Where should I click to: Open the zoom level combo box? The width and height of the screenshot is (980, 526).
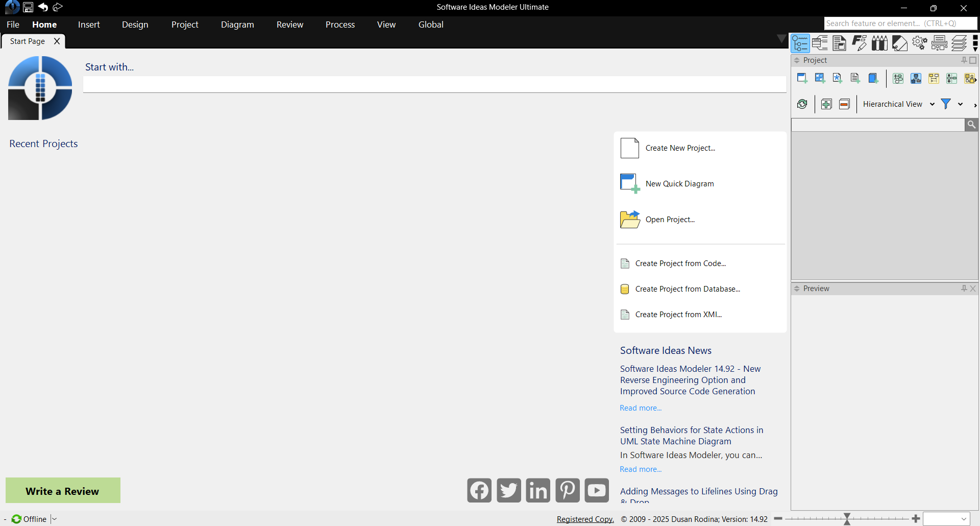947,519
